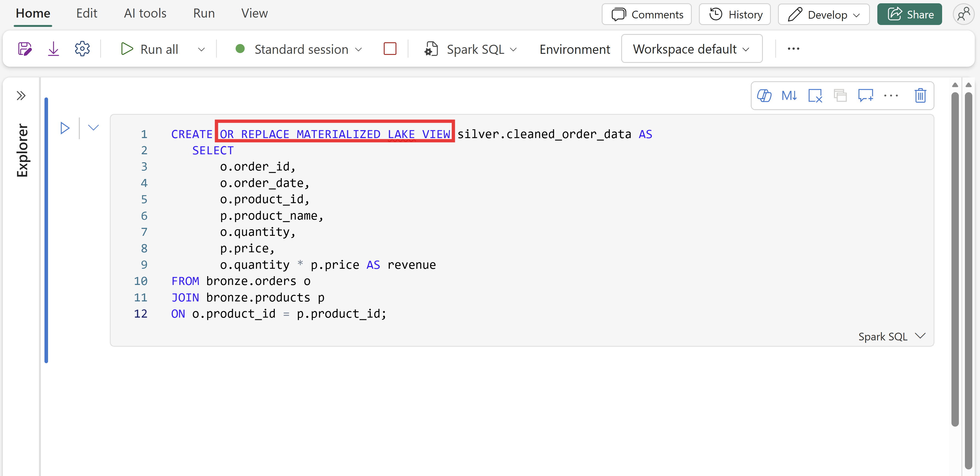Open the History button
The image size is (980, 476).
click(x=735, y=15)
